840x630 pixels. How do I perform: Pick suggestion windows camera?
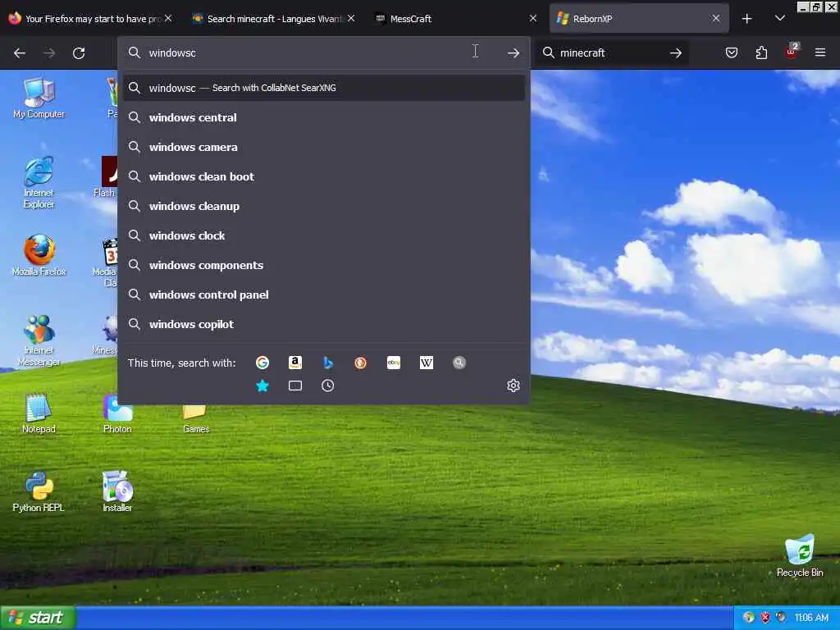click(323, 147)
